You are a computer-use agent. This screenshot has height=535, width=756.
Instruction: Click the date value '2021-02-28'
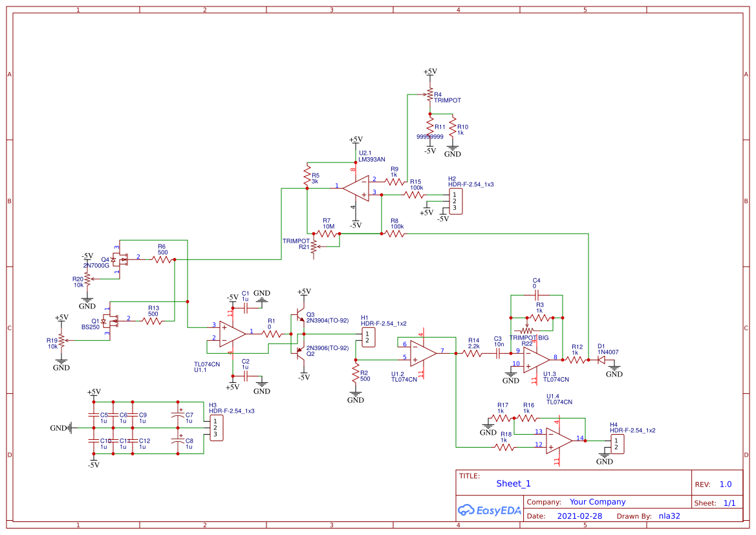pyautogui.click(x=579, y=516)
